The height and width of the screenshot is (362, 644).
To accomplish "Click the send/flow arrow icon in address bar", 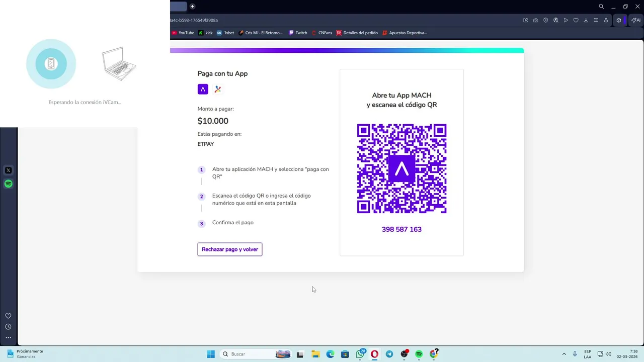I will point(566,20).
